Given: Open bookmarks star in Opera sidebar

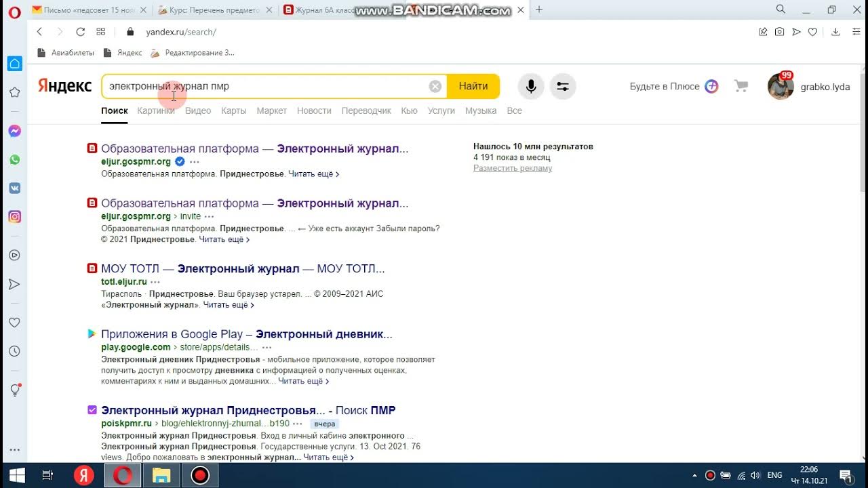Looking at the screenshot, I should (14, 92).
